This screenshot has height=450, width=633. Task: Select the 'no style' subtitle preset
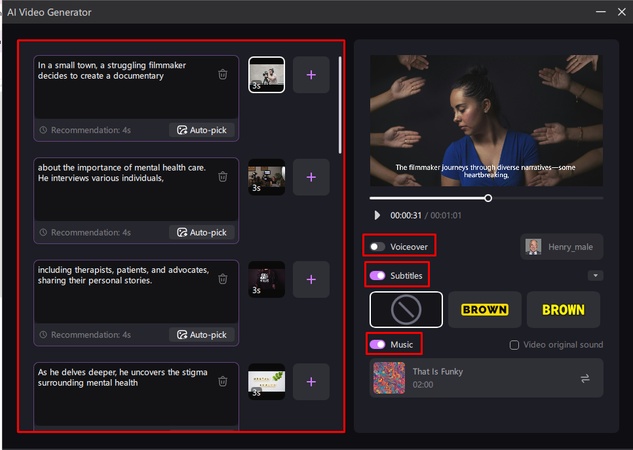(406, 310)
